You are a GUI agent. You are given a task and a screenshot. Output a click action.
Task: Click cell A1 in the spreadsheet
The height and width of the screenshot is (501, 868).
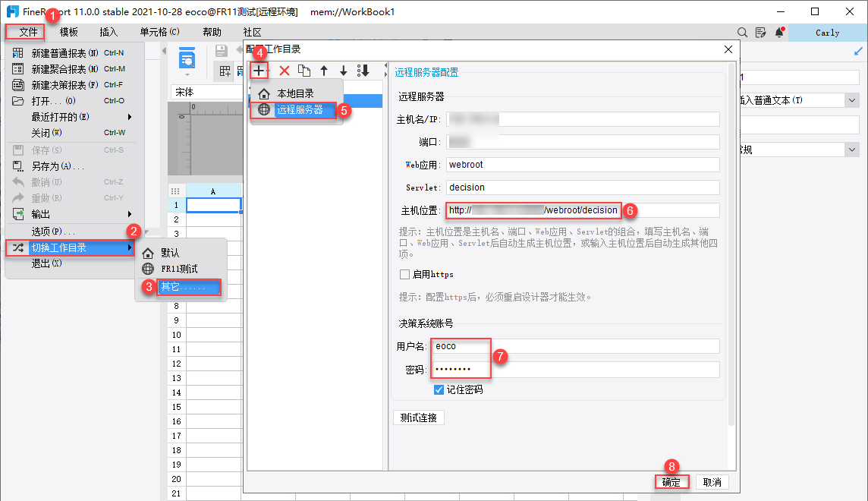214,205
